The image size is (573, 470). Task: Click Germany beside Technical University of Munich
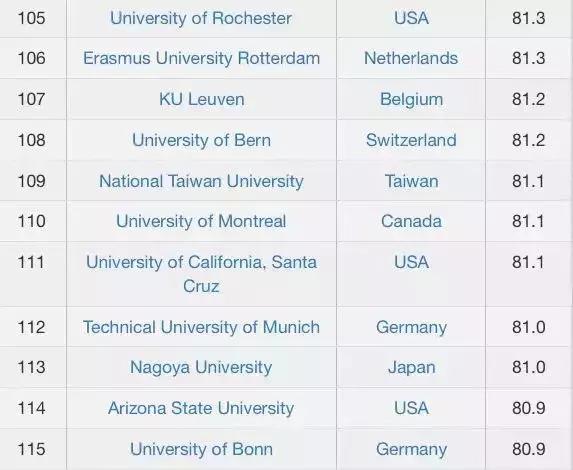411,327
